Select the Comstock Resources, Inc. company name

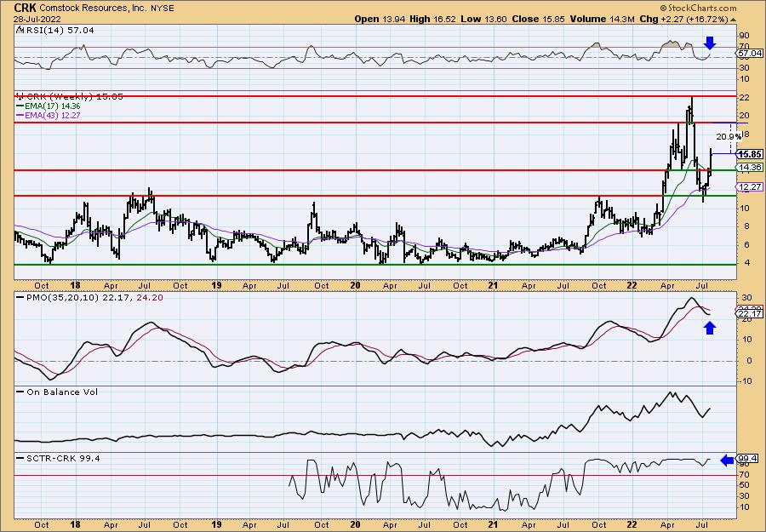[92, 8]
